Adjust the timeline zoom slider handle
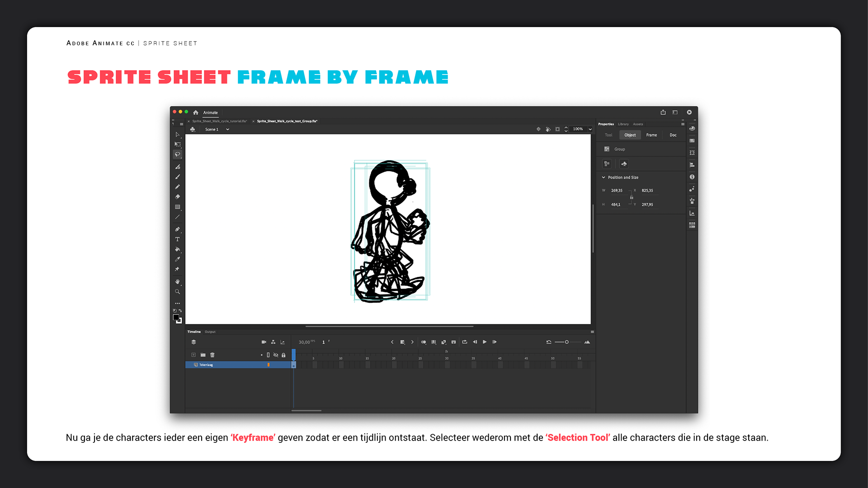Image resolution: width=868 pixels, height=488 pixels. (x=566, y=342)
